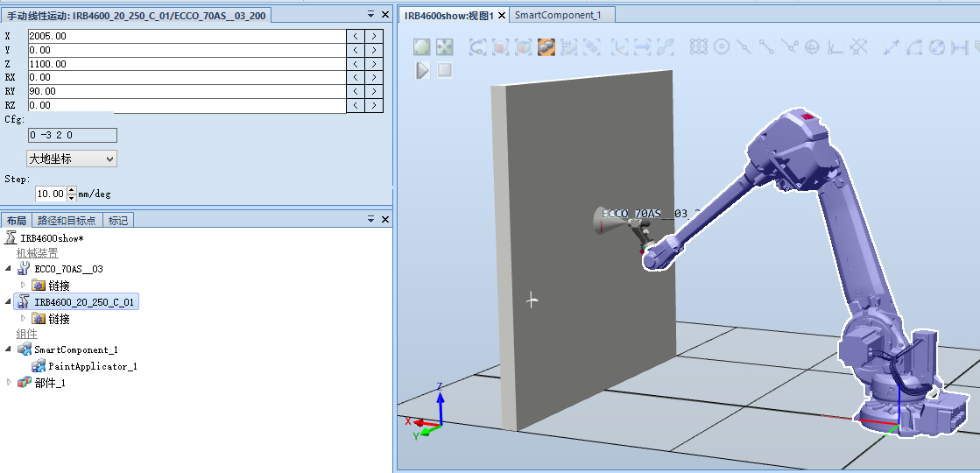Viewport: 980px width, 473px height.
Task: Click the View All icon in view toolbar
Action: [x=422, y=47]
